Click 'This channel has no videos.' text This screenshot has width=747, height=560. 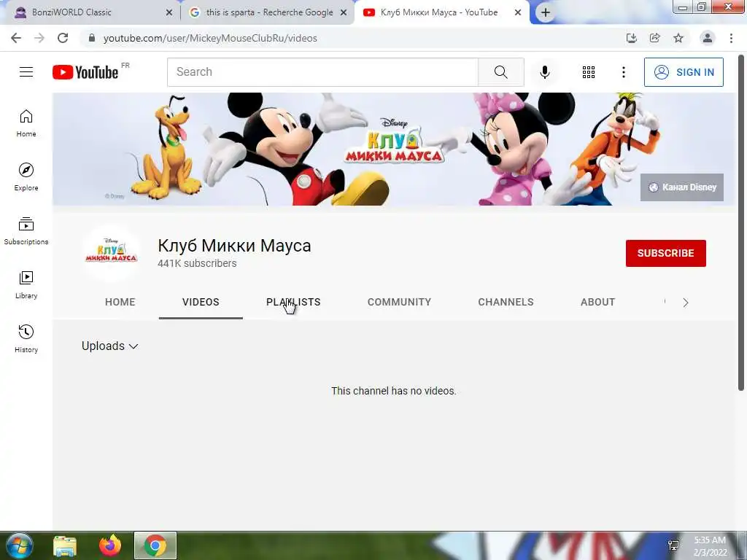point(393,391)
